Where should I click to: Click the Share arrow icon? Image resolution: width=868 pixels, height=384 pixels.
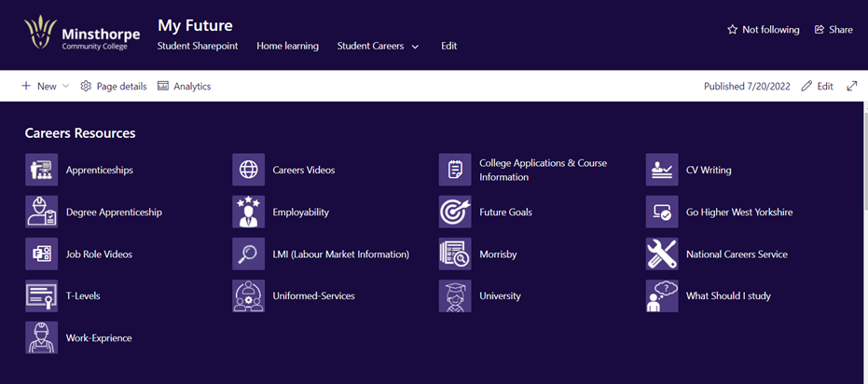click(820, 30)
